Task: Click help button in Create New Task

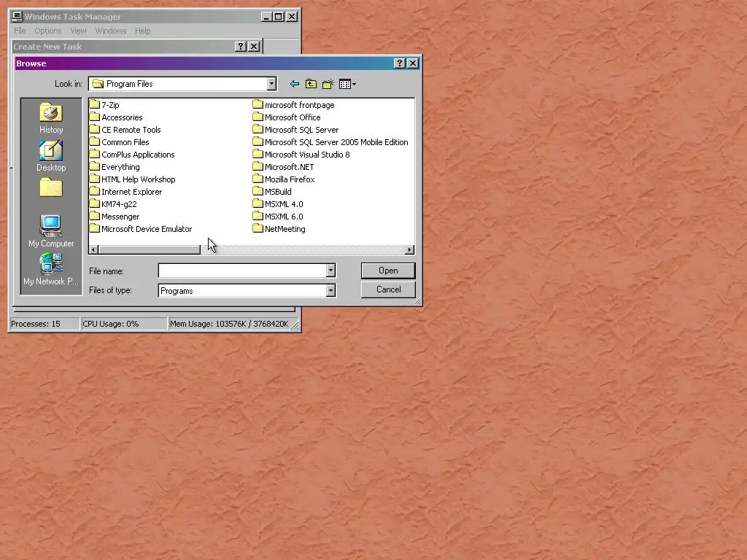Action: pyautogui.click(x=241, y=46)
